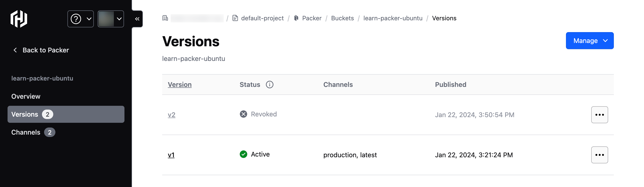Click the organization icon in breadcrumb
The height and width of the screenshot is (187, 644).
[x=165, y=18]
